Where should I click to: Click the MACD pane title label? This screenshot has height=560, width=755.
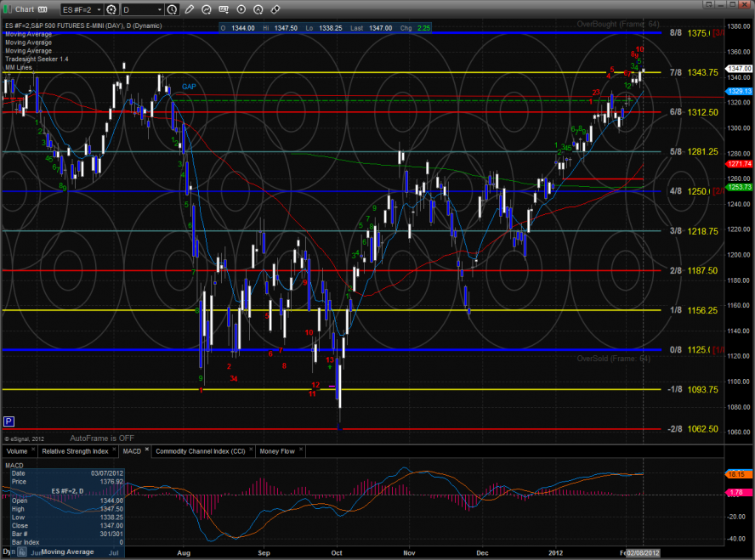point(14,465)
